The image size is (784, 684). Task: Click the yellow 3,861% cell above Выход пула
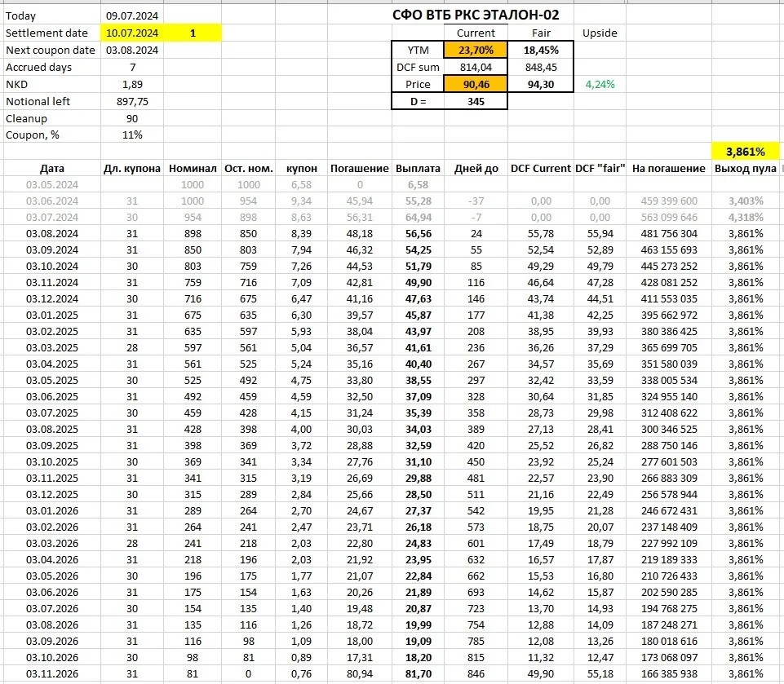pyautogui.click(x=746, y=152)
